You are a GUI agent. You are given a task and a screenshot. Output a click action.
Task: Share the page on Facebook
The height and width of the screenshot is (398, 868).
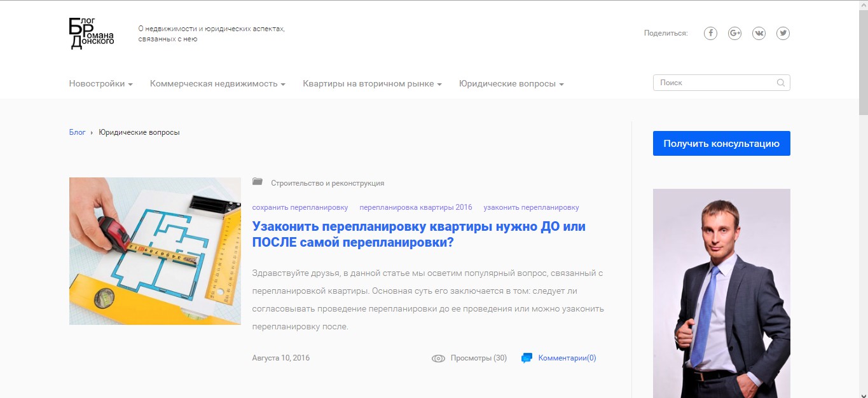click(710, 33)
